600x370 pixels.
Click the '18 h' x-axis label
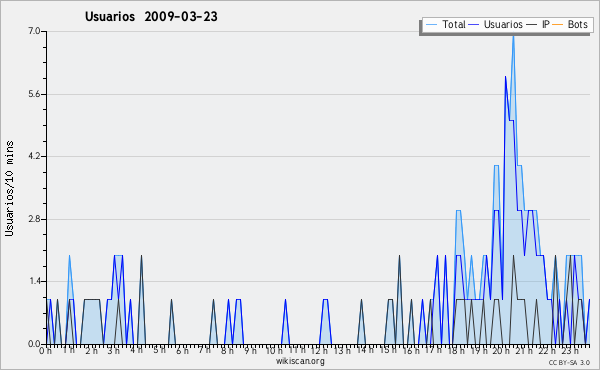(x=456, y=351)
